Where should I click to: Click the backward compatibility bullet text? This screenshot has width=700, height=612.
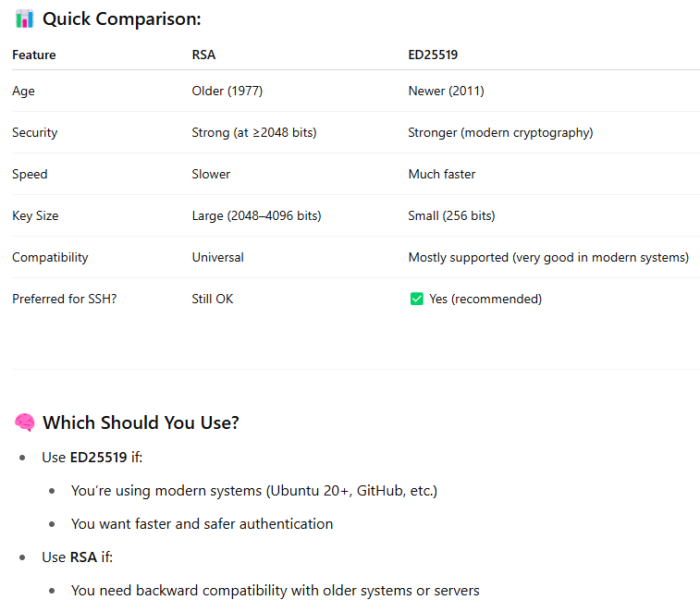point(275,590)
